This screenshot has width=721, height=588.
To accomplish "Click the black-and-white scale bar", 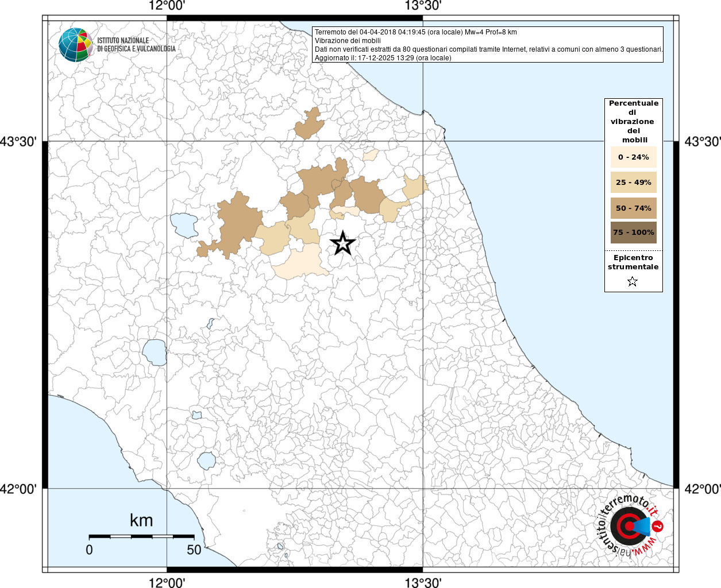I will tap(141, 536).
